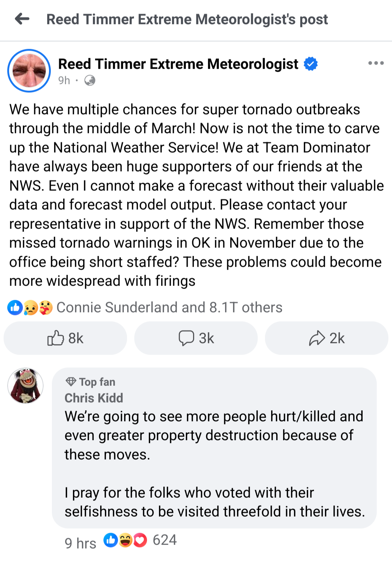View Connie Sunderland and 8.1T others list
The width and height of the screenshot is (392, 562).
pyautogui.click(x=169, y=308)
